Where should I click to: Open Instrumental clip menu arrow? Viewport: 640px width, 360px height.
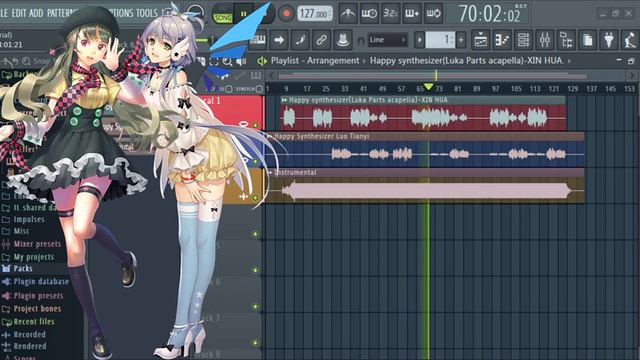coord(269,173)
